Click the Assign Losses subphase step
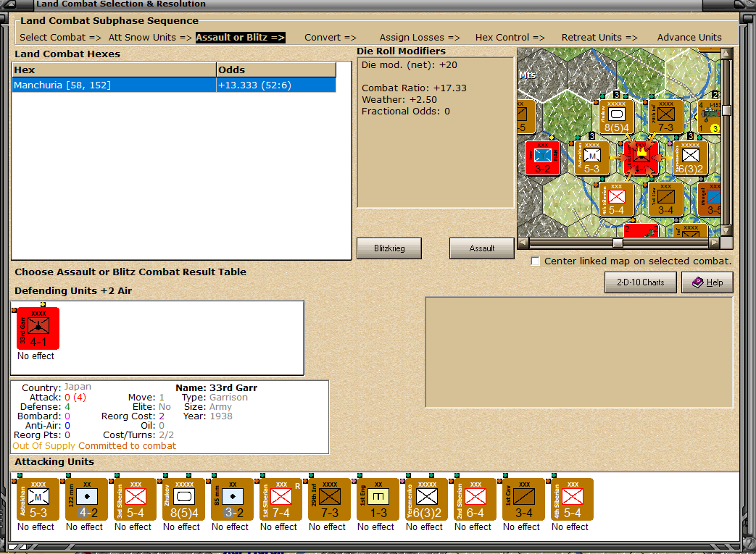 [x=420, y=37]
